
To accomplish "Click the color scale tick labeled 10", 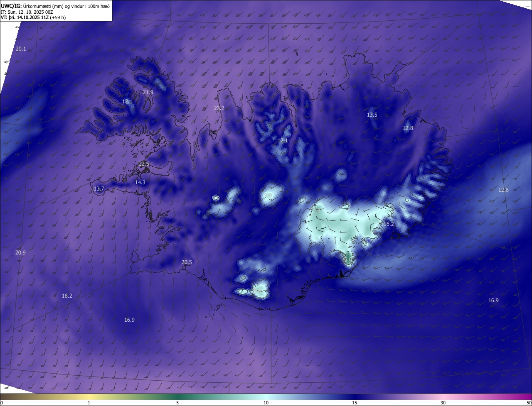I will pyautogui.click(x=266, y=403).
